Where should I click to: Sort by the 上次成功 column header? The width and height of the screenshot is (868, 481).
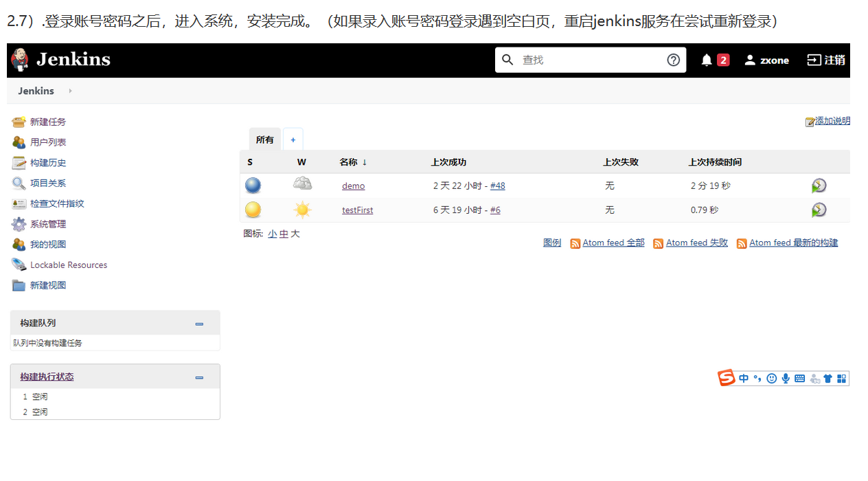448,162
